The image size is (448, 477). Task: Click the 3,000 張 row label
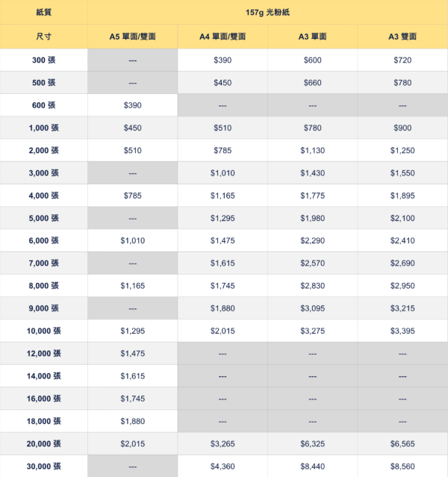(x=44, y=172)
